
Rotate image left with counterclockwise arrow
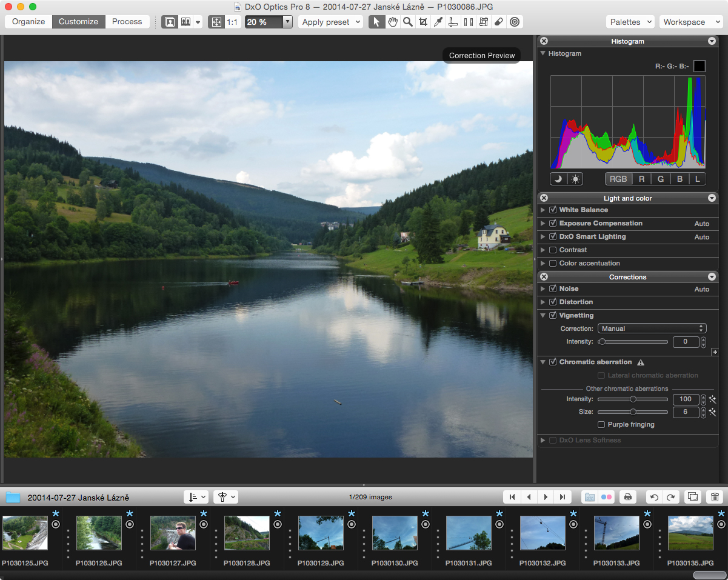pos(654,497)
